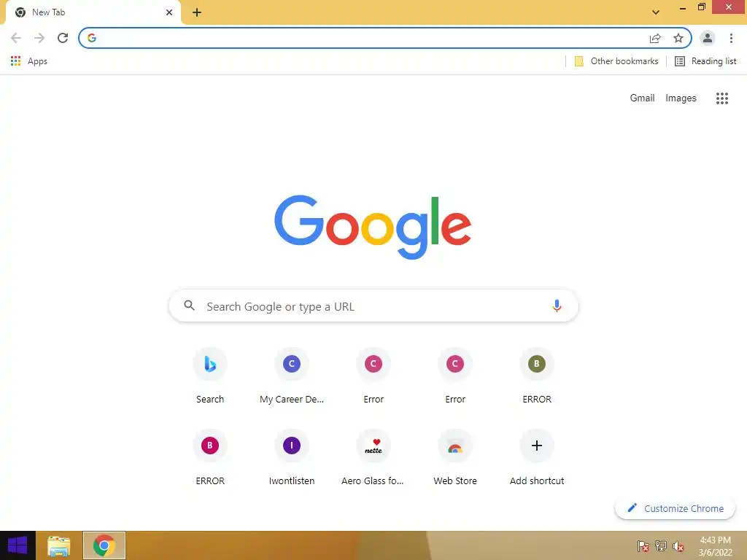Reload the current page

pos(63,38)
